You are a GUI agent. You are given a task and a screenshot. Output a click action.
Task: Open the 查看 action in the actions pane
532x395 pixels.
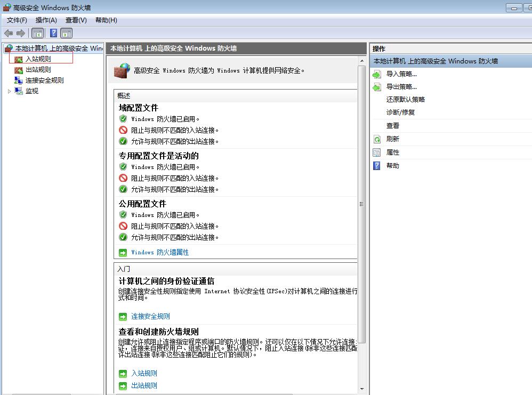392,126
